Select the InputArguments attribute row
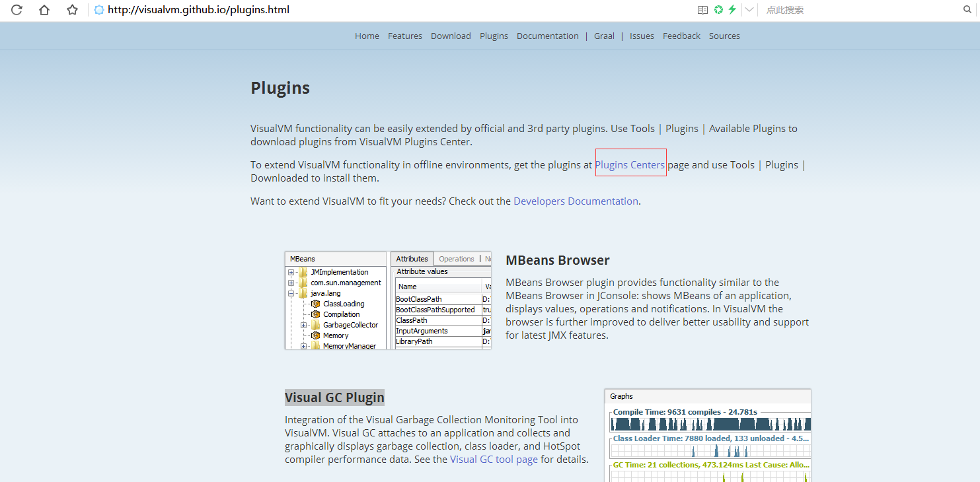Viewport: 980px width, 482px height. [443, 331]
